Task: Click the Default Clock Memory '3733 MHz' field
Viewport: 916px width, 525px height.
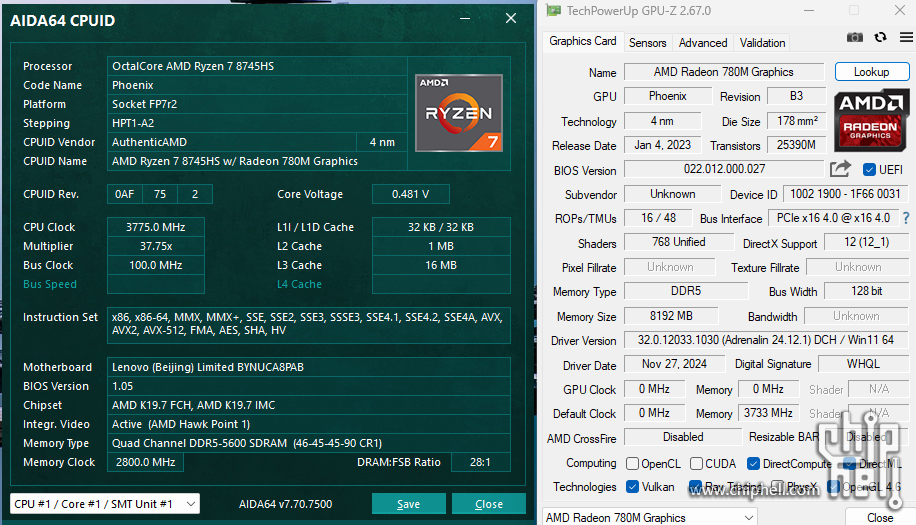Action: [768, 413]
